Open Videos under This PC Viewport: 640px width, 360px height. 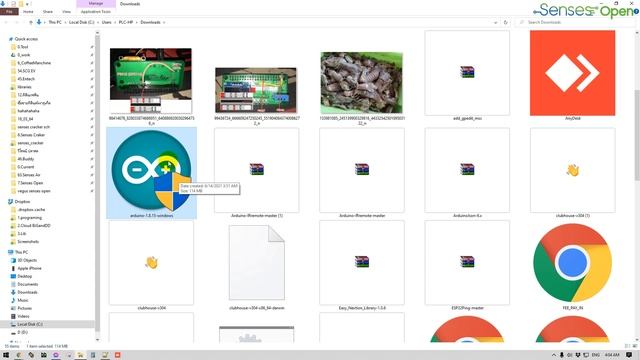coord(23,316)
